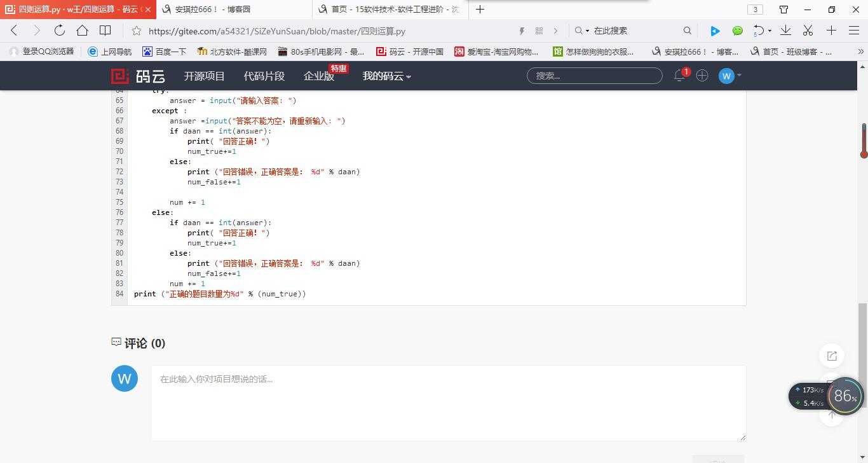Open the WeChat icon in toolbar
This screenshot has height=463, width=868.
[x=738, y=31]
